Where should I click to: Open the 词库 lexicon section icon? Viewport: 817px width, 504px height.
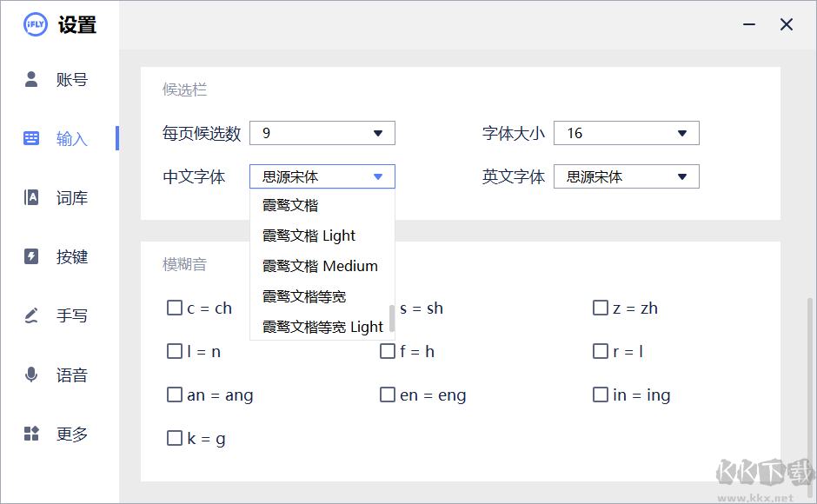(31, 197)
